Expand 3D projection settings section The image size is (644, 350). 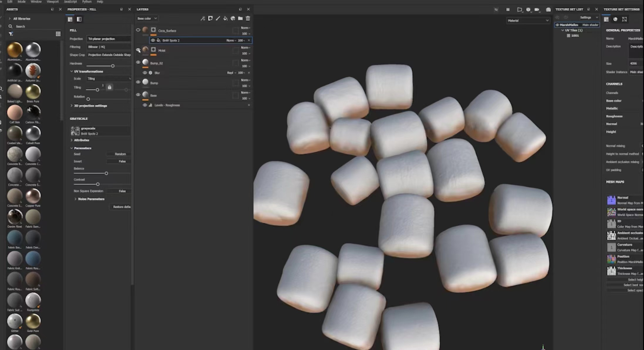71,106
